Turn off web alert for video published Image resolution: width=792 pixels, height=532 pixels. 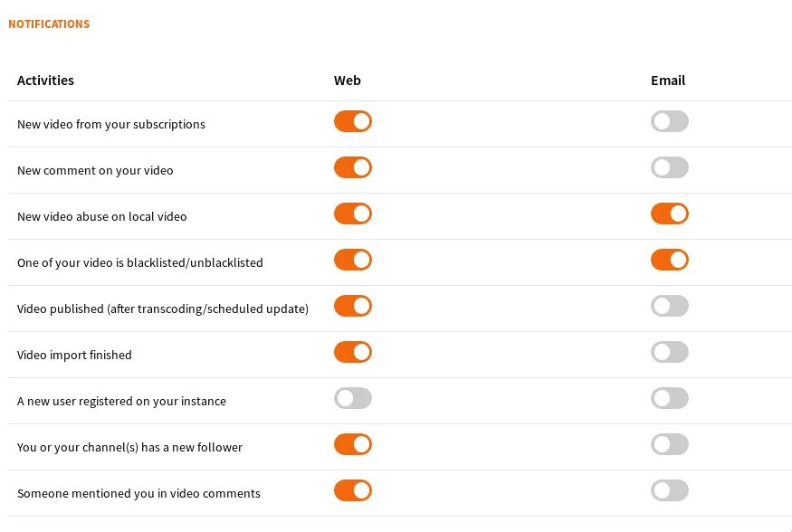(352, 306)
